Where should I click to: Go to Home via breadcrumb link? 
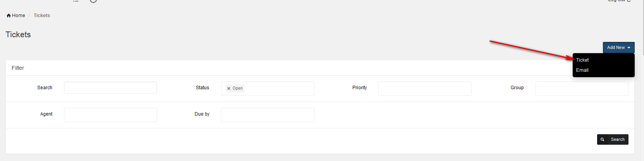pyautogui.click(x=18, y=16)
